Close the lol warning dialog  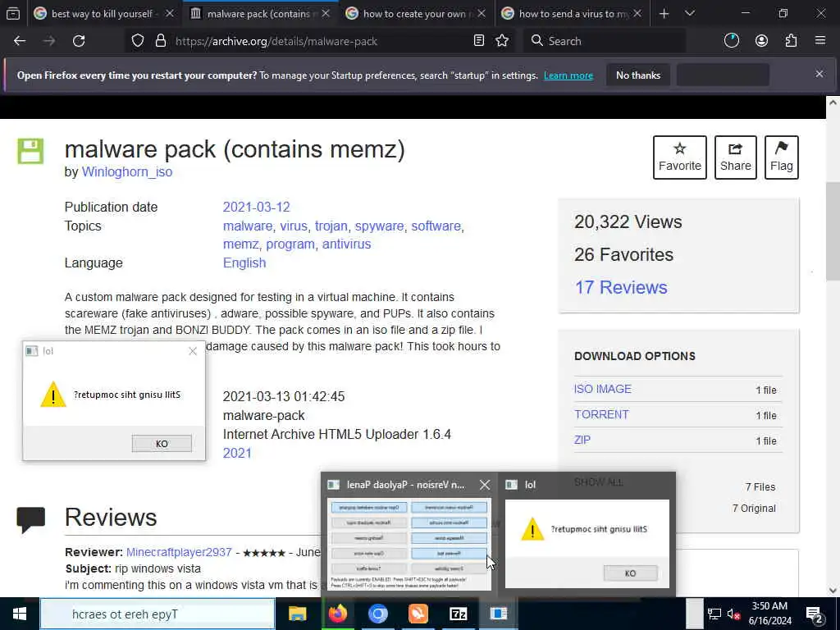[193, 351]
